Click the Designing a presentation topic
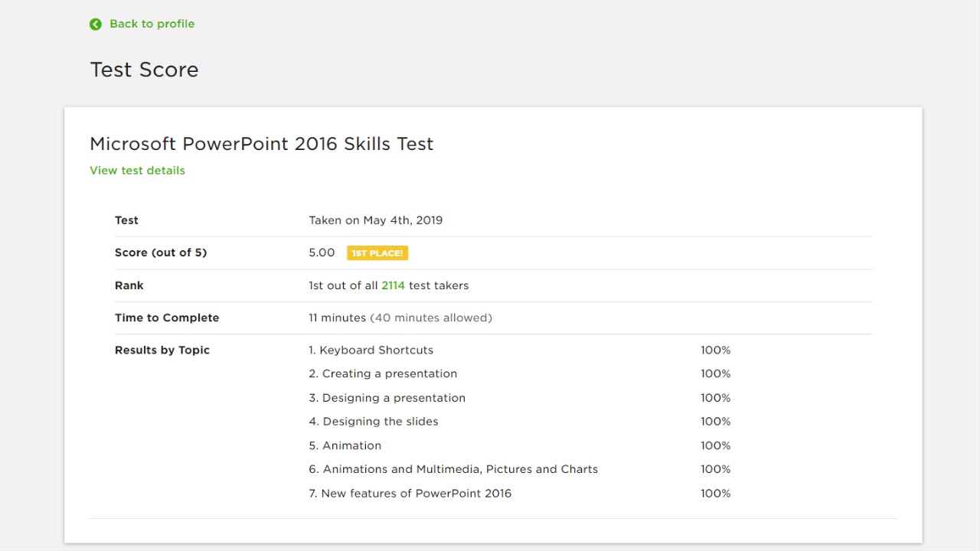This screenshot has height=551, width=980. tap(387, 398)
